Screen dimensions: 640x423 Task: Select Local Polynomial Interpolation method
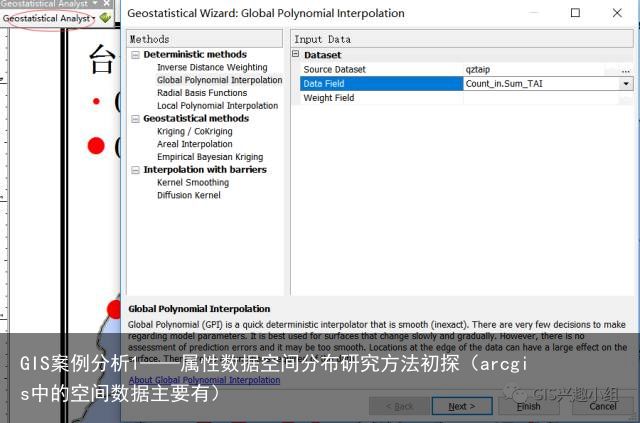tap(217, 106)
